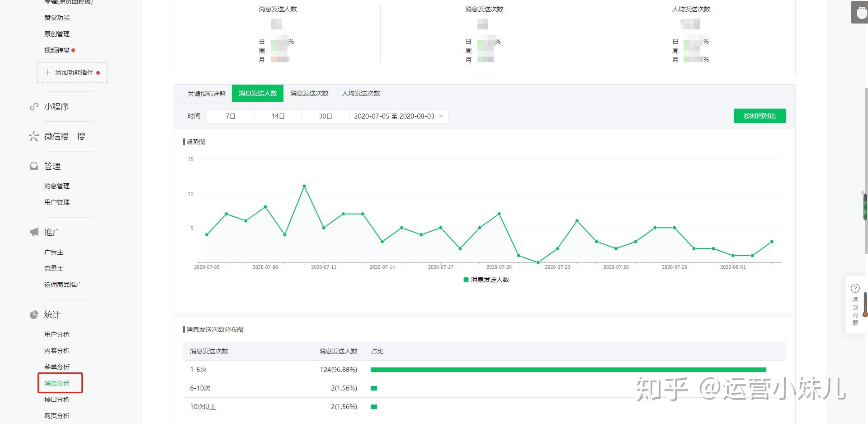Select the 14日 time range
Image resolution: width=868 pixels, height=424 pixels.
(278, 116)
